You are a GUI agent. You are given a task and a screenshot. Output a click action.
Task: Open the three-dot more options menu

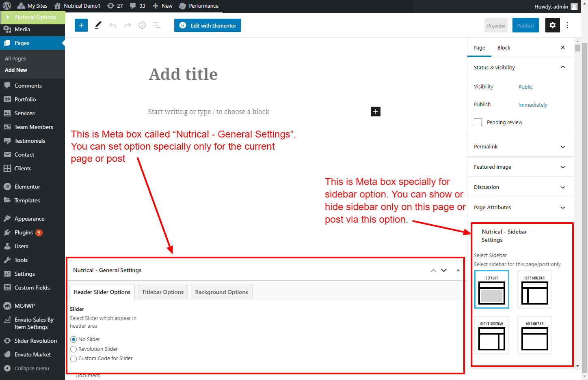tap(567, 25)
